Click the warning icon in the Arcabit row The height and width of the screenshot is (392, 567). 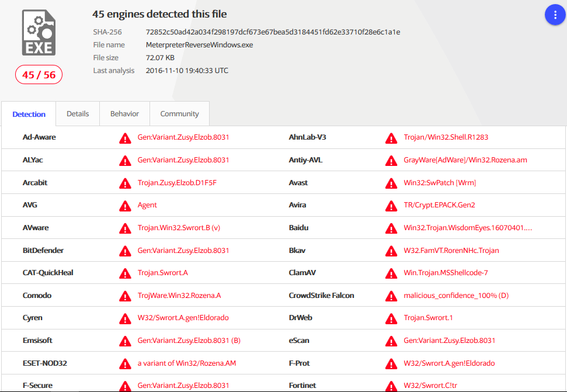coord(125,183)
